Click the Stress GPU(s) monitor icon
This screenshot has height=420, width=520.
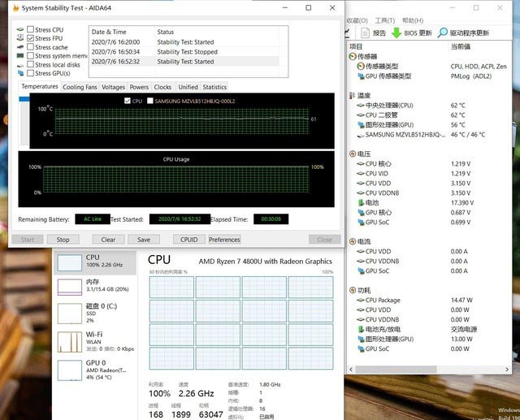(20, 73)
